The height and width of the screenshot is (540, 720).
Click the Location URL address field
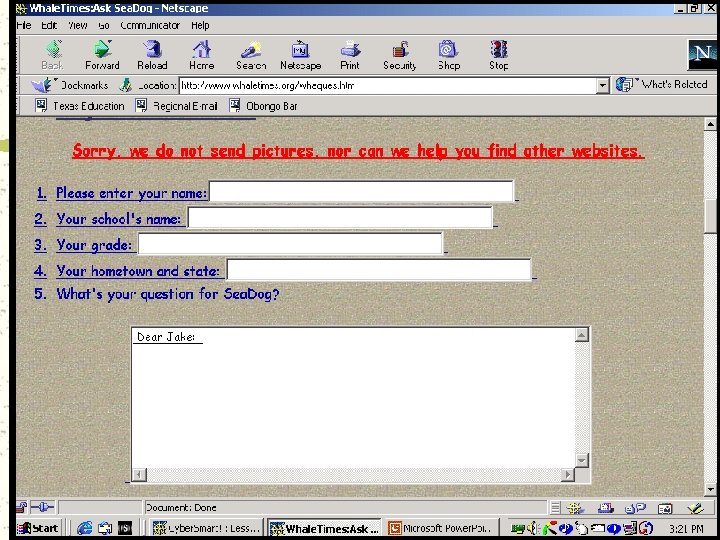pyautogui.click(x=388, y=85)
